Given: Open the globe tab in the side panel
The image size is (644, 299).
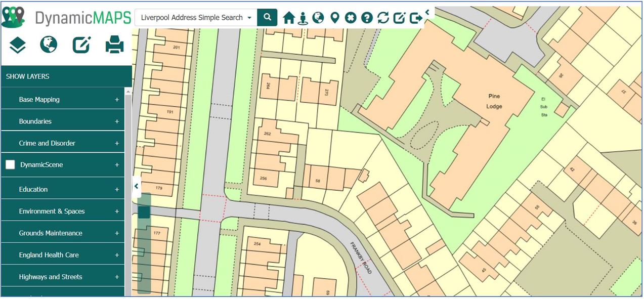Looking at the screenshot, I should coord(49,45).
